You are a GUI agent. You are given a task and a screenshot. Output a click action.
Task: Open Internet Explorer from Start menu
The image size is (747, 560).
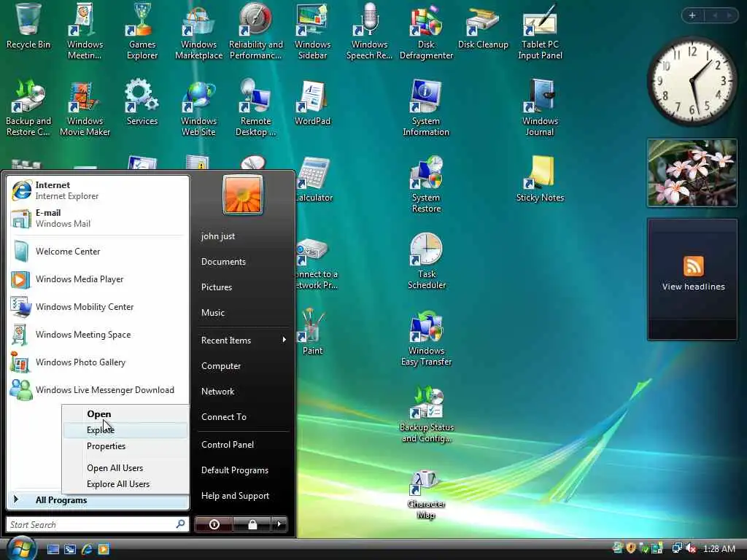tap(98, 190)
